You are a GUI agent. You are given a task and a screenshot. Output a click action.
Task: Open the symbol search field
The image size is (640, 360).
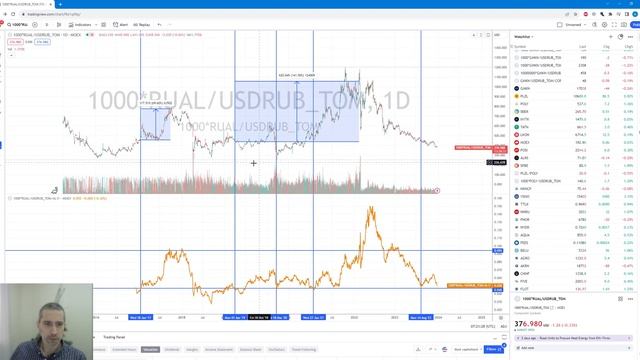[x=18, y=25]
